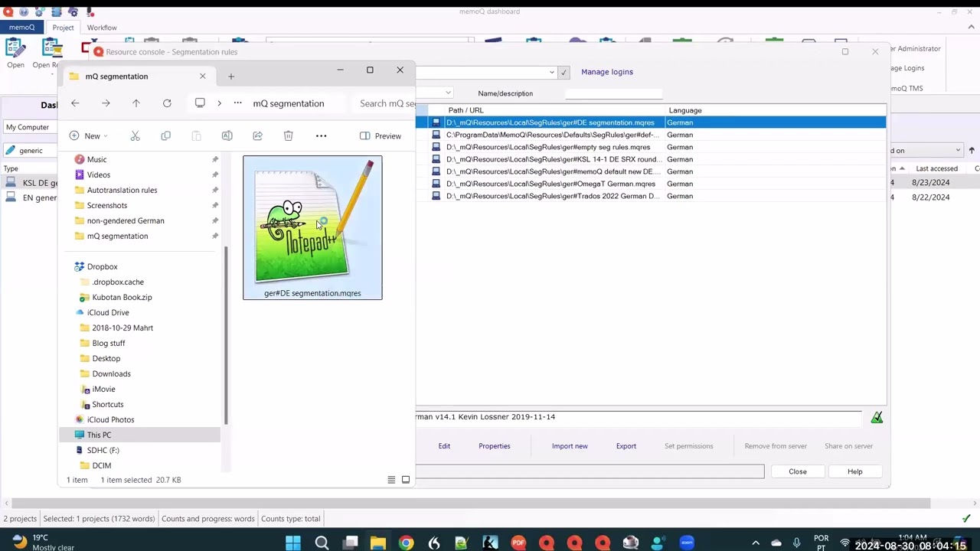Open Windows taskbar Search
The height and width of the screenshot is (551, 980).
(322, 543)
